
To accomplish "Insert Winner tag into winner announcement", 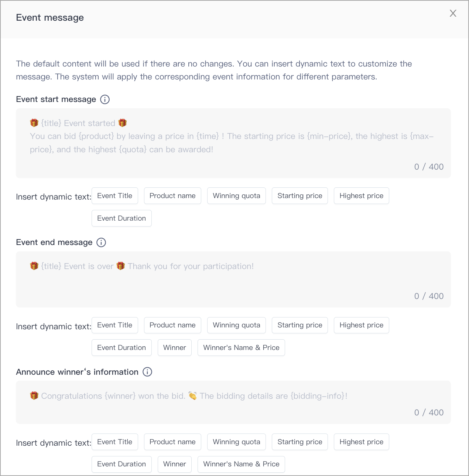I will pyautogui.click(x=175, y=464).
